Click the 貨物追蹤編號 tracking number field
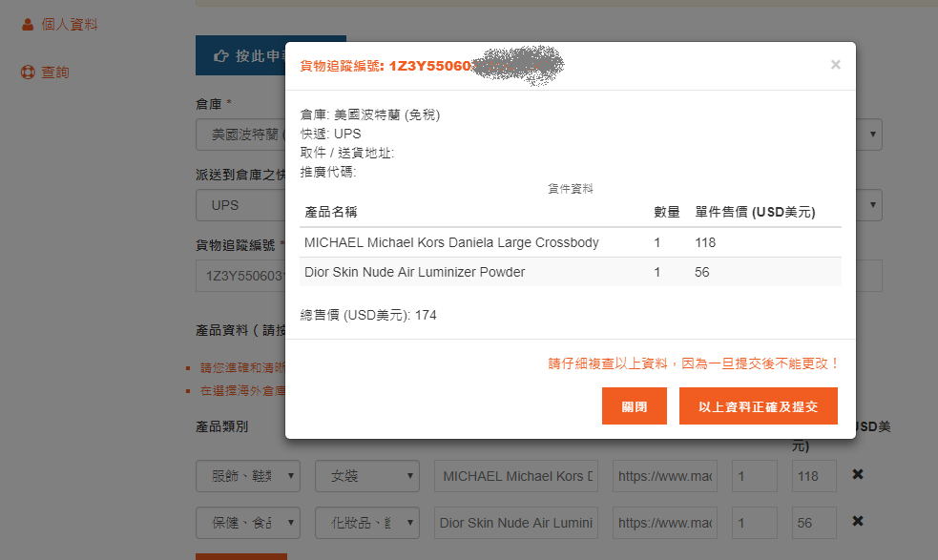Screen dimensions: 938x560 tap(240, 276)
